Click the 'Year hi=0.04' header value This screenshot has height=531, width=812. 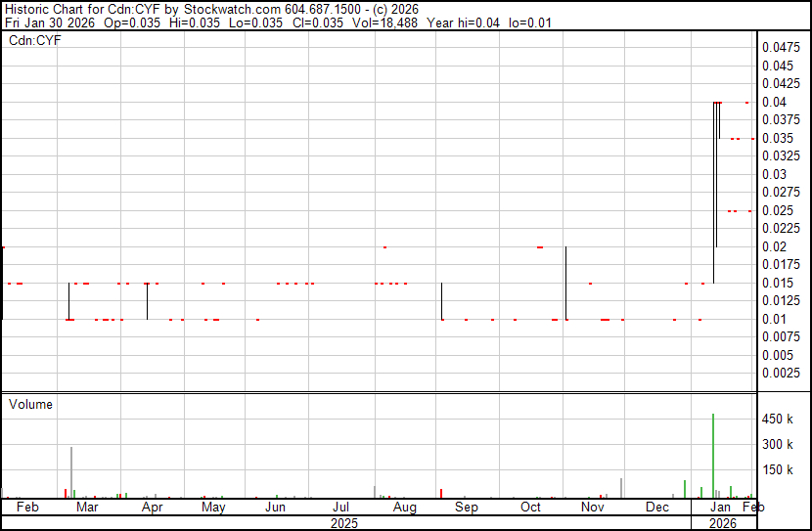[463, 22]
